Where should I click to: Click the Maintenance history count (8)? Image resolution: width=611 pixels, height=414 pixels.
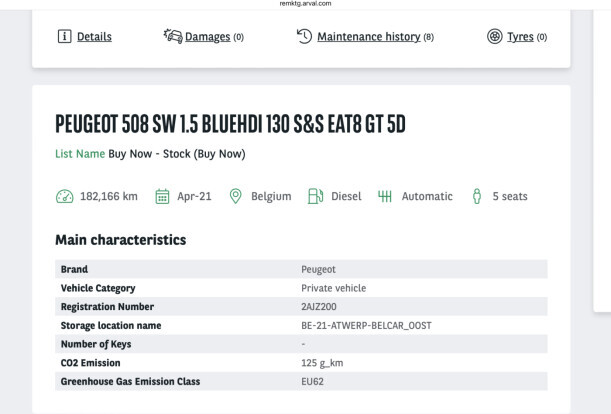click(x=429, y=37)
